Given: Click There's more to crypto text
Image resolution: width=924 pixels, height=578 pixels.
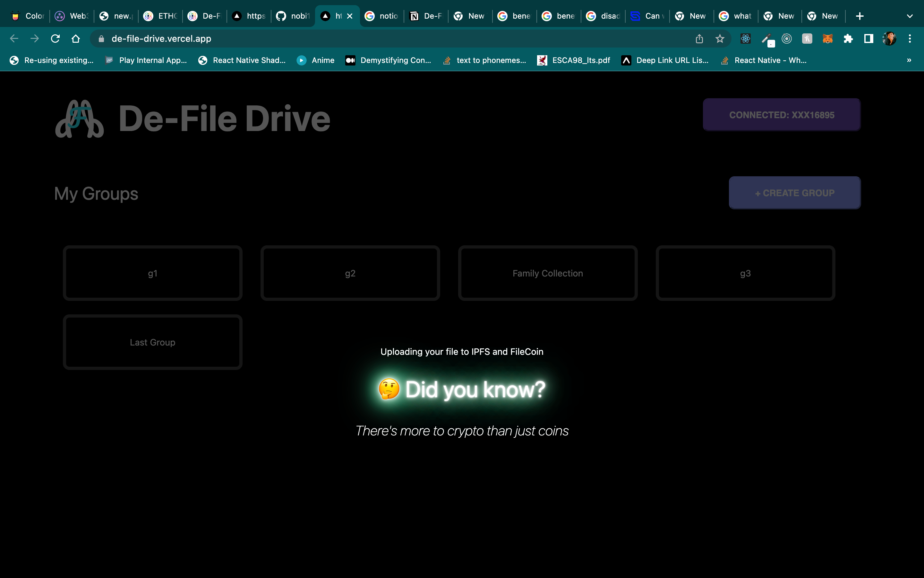Looking at the screenshot, I should pyautogui.click(x=462, y=431).
